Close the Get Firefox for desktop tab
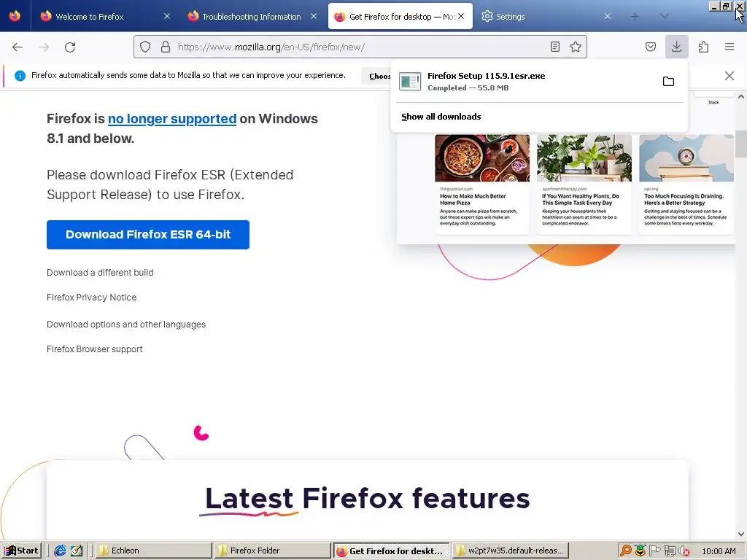Image resolution: width=747 pixels, height=560 pixels. point(461,16)
